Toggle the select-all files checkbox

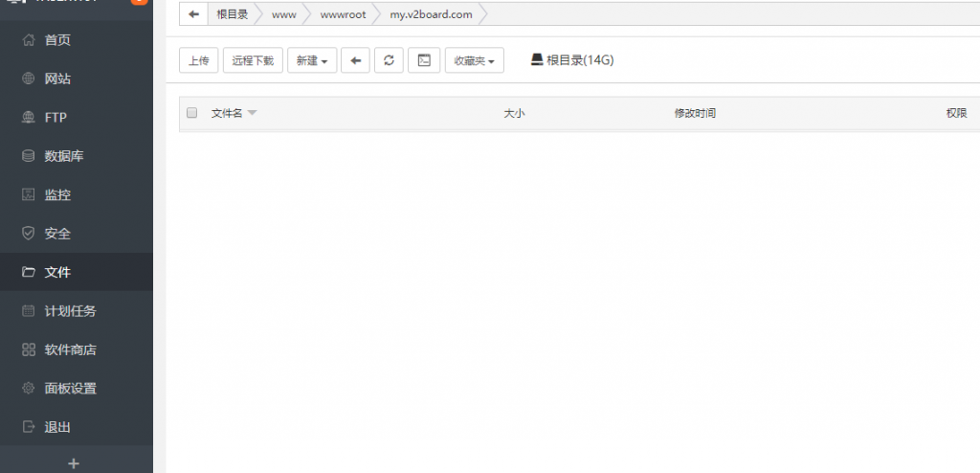[191, 113]
